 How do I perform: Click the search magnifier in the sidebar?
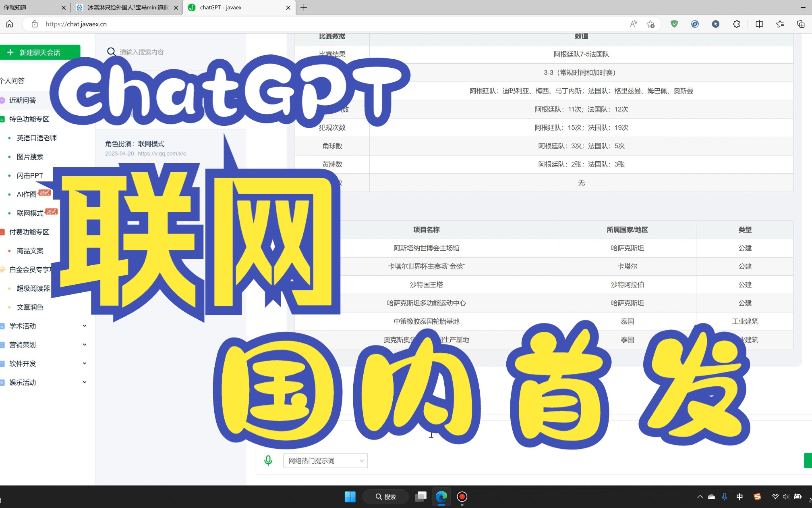pyautogui.click(x=111, y=52)
